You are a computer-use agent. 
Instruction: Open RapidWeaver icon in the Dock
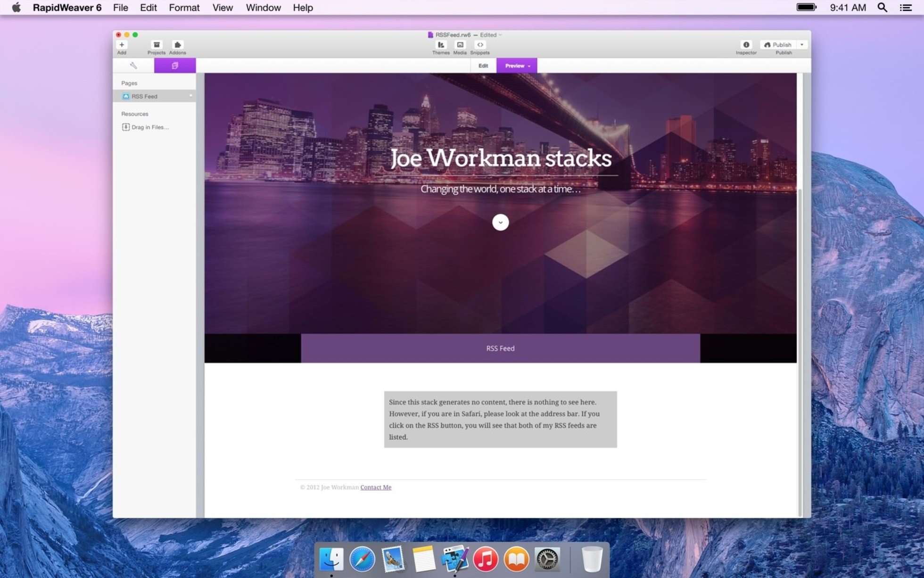pos(455,559)
